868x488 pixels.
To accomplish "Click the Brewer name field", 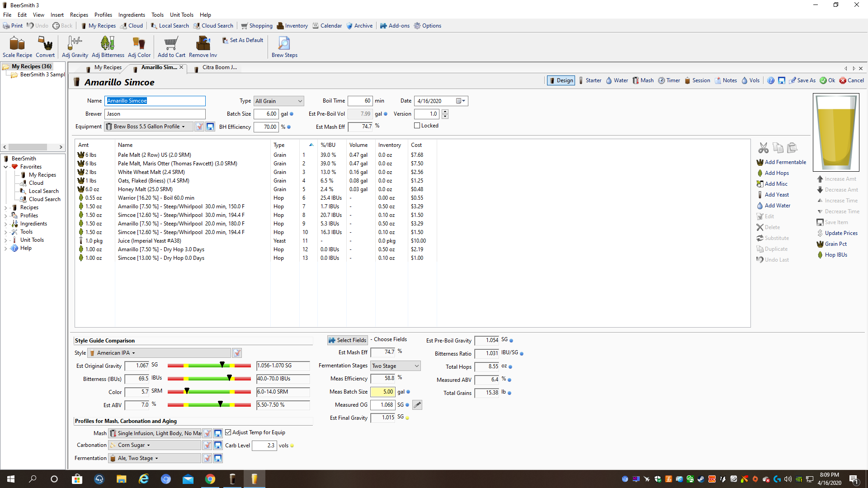I will pyautogui.click(x=155, y=114).
